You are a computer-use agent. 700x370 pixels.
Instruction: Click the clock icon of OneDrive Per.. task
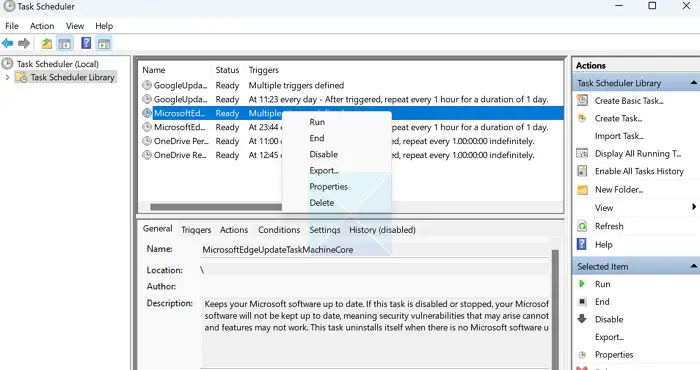[x=147, y=141]
